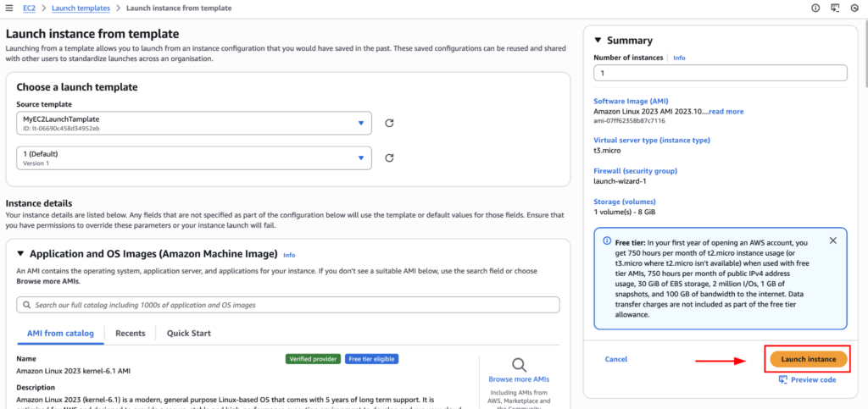Screen dimensions: 868x409
Task: Click the hexagon settings icon at top right
Action: point(854,8)
